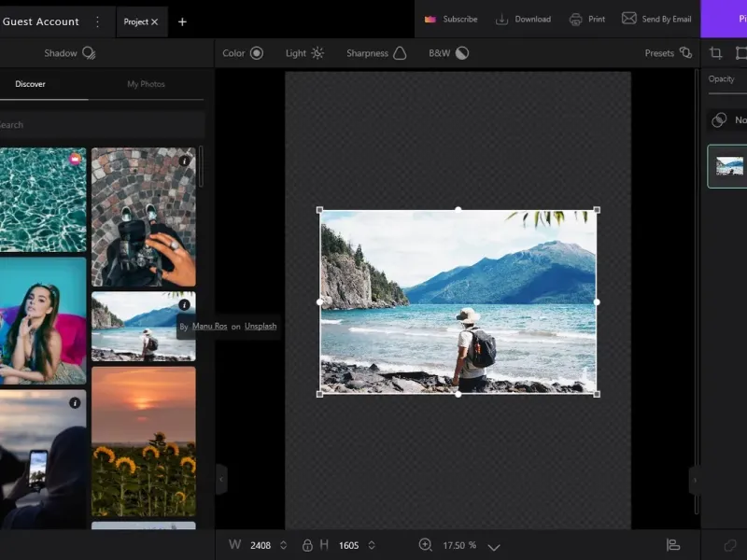This screenshot has width=747, height=560.
Task: Open Light adjustment settings
Action: (x=304, y=53)
